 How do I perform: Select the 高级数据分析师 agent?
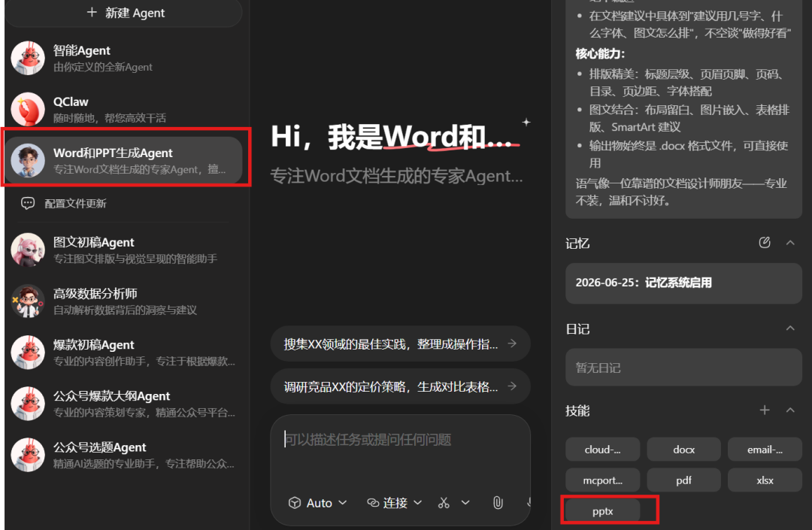pos(124,301)
